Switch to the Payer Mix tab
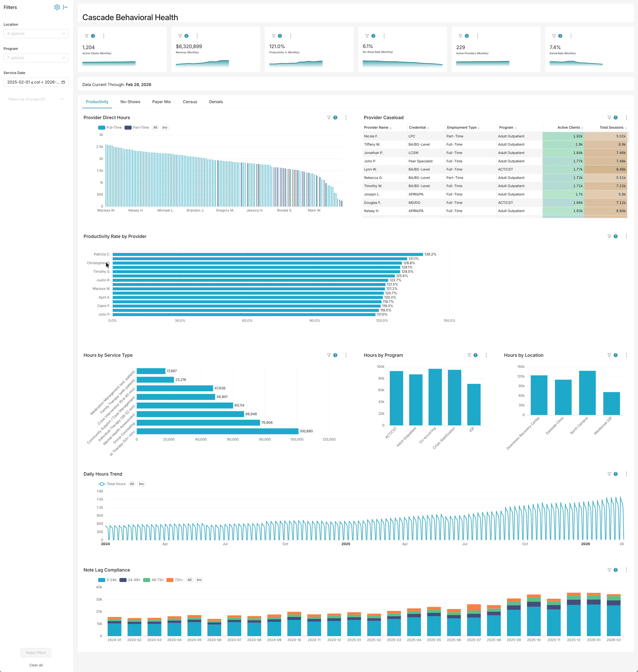The width and height of the screenshot is (638, 672). tap(162, 102)
